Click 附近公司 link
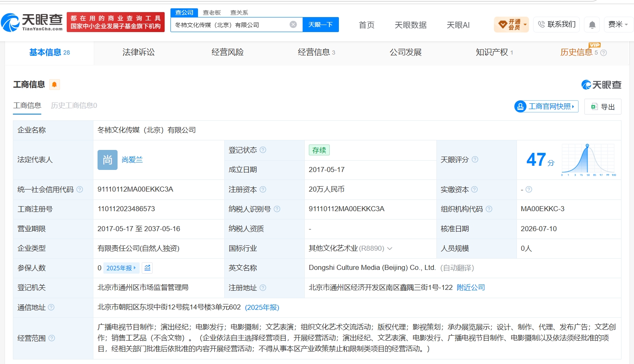This screenshot has height=364, width=634. [471, 288]
